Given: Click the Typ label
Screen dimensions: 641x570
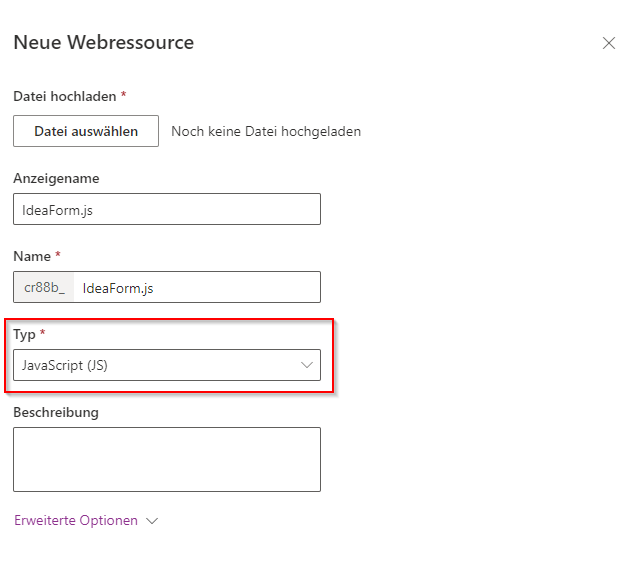Looking at the screenshot, I should (24, 334).
